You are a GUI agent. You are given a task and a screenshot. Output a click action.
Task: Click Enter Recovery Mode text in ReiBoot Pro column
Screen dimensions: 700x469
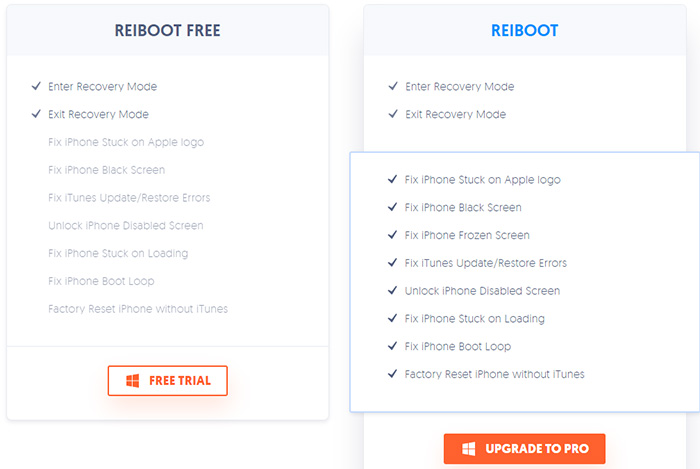(x=460, y=87)
